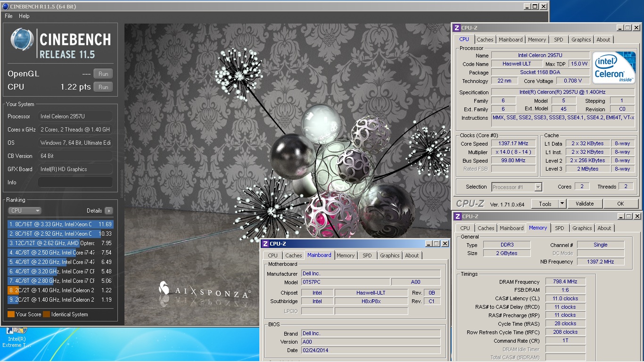Switch to SPD tab in Memory CPU-Z window

(x=559, y=228)
